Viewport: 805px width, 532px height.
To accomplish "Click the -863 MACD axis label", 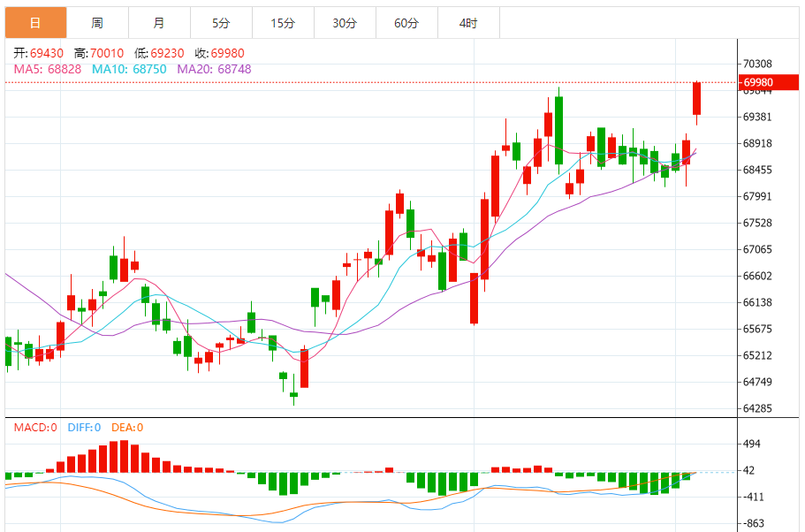I will point(753,524).
